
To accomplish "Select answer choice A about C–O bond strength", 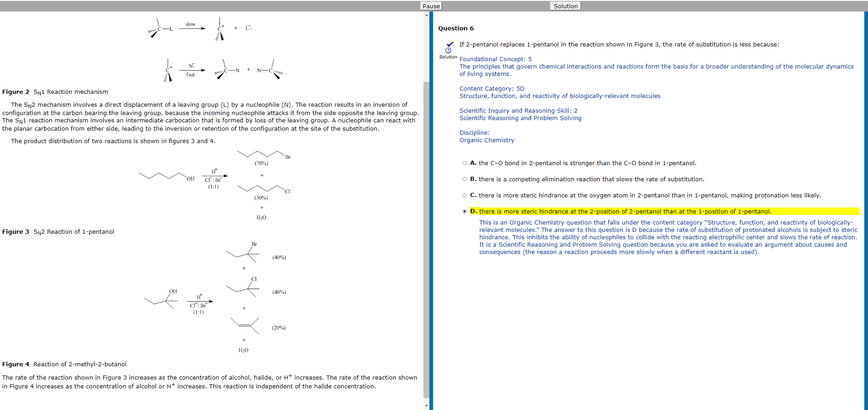I will pos(464,163).
